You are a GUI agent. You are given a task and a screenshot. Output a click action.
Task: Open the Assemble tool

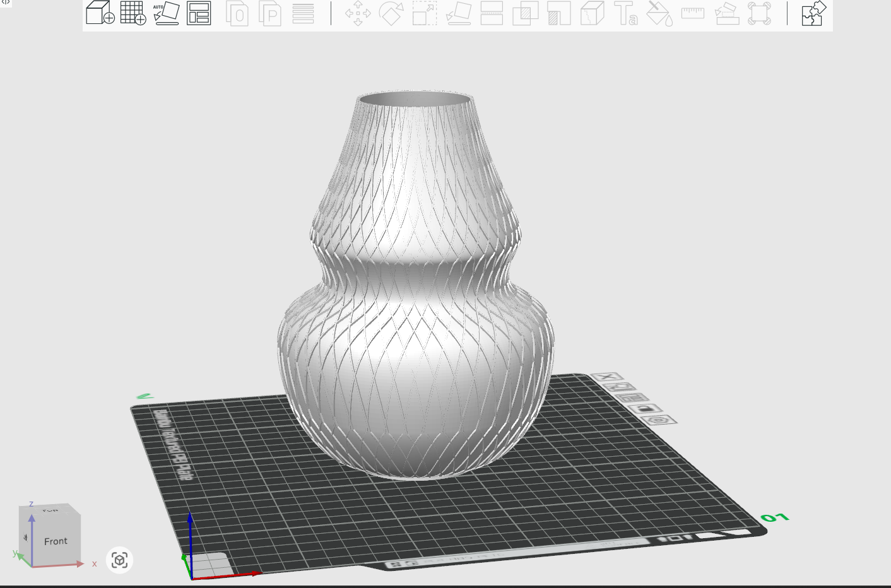click(726, 13)
